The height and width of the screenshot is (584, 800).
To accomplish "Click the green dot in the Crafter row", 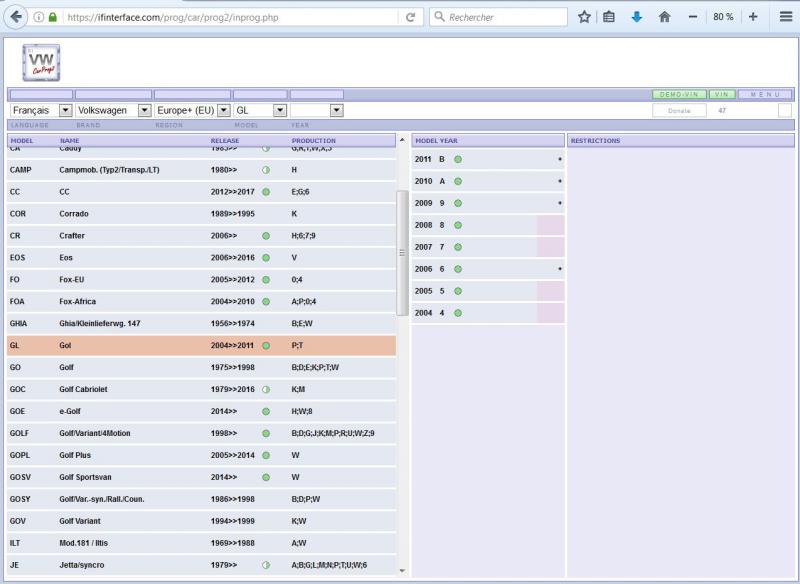I will pyautogui.click(x=266, y=236).
